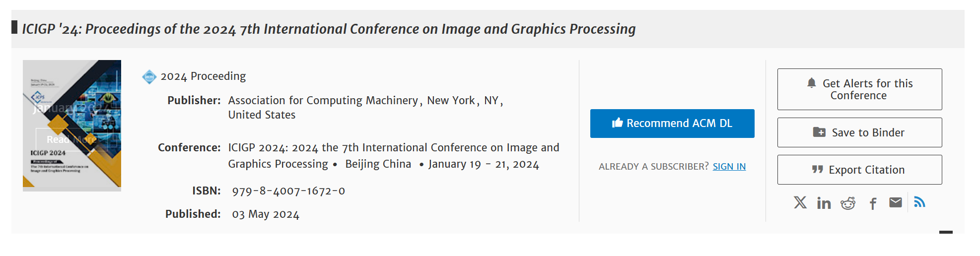
Task: Open the ICIGP 2024 conference link
Action: pos(393,148)
